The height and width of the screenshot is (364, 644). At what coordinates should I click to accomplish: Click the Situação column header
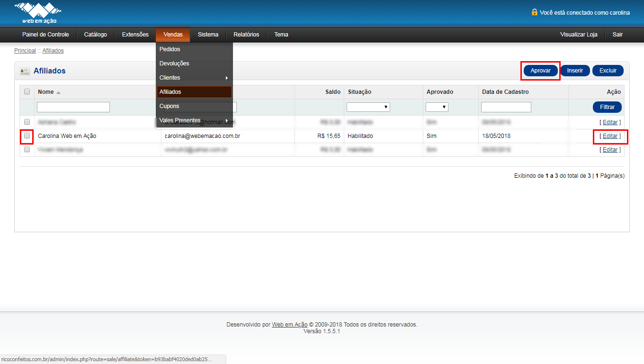(360, 92)
